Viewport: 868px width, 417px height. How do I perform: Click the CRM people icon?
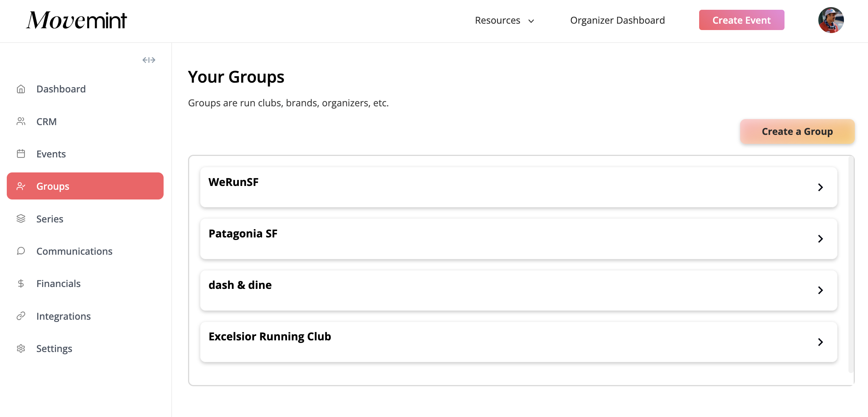point(21,121)
